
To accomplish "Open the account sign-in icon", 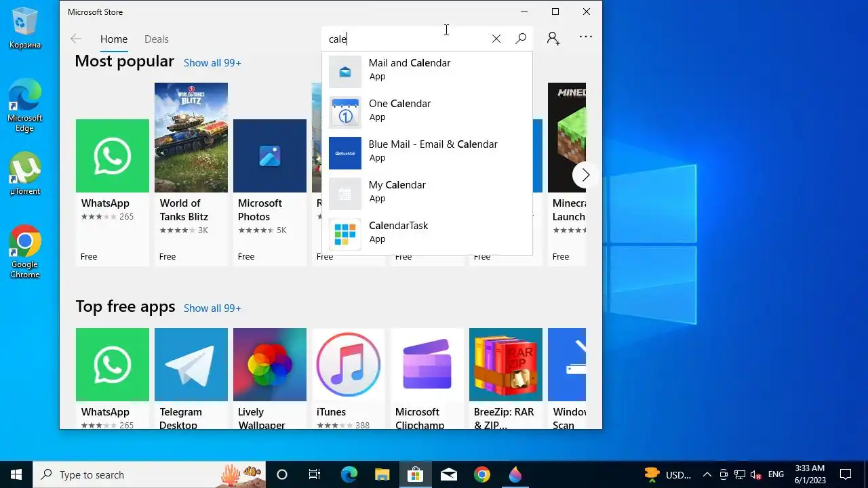I will tap(553, 39).
